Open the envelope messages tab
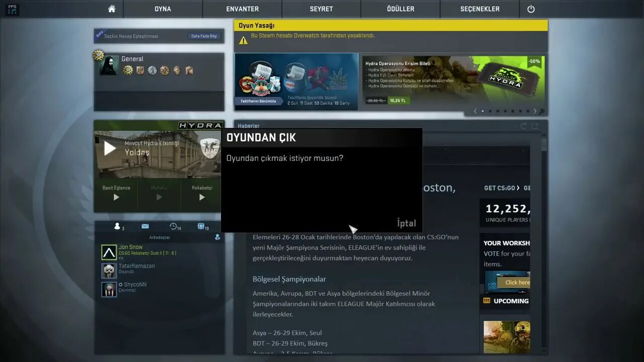644x362 pixels. 145,226
